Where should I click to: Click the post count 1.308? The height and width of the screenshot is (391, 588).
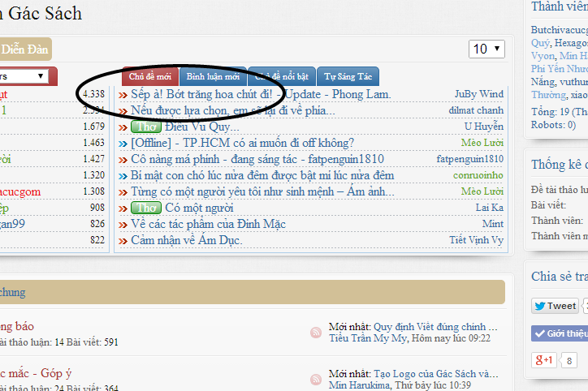93,191
